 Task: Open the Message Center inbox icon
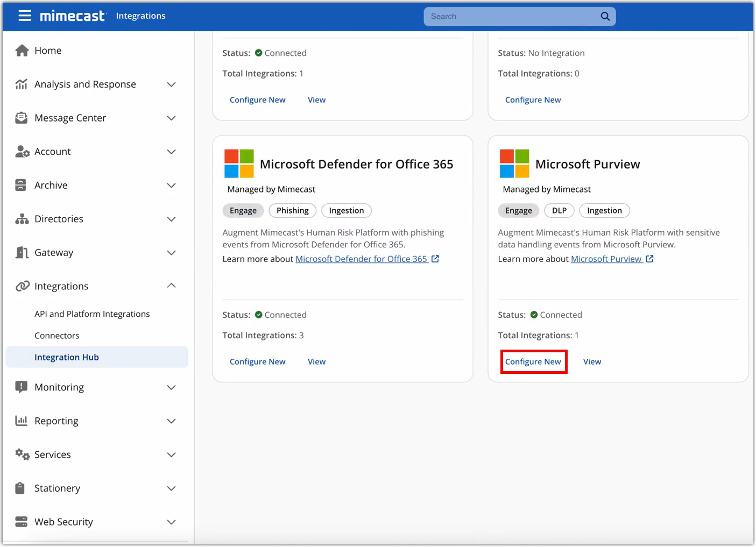(22, 118)
